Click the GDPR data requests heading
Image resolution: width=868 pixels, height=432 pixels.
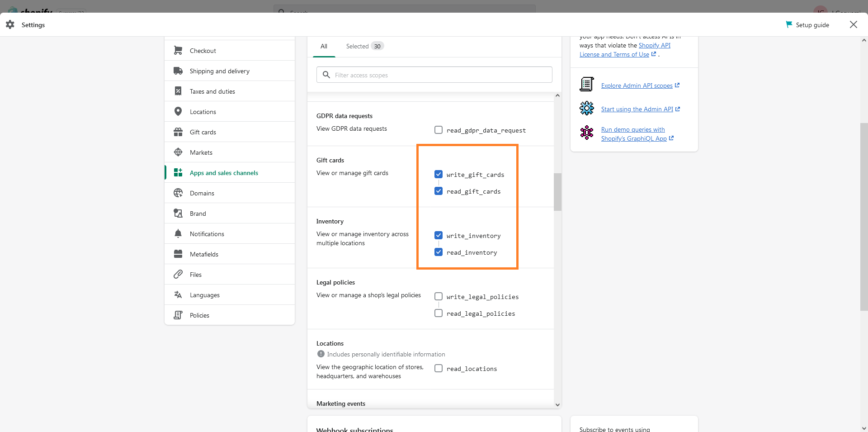coord(344,116)
